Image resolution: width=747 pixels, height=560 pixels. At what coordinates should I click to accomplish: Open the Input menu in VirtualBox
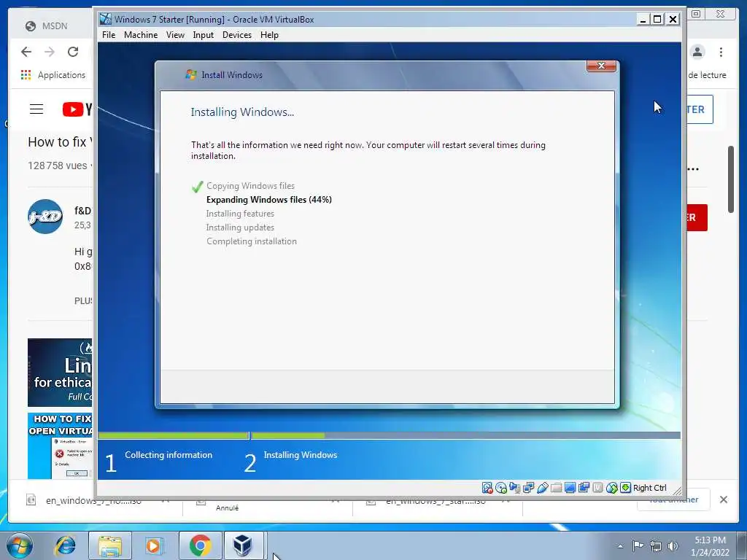203,35
